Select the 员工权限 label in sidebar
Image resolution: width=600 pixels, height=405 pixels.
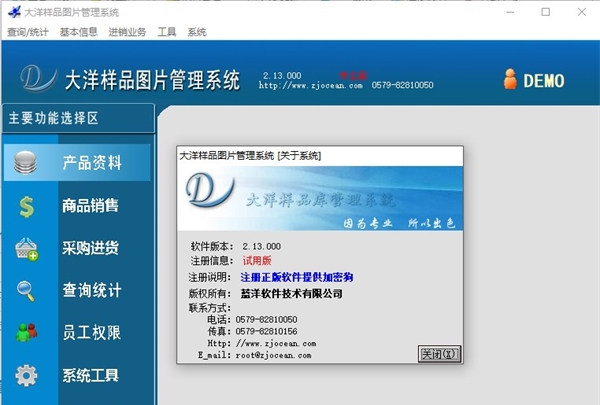click(x=92, y=332)
